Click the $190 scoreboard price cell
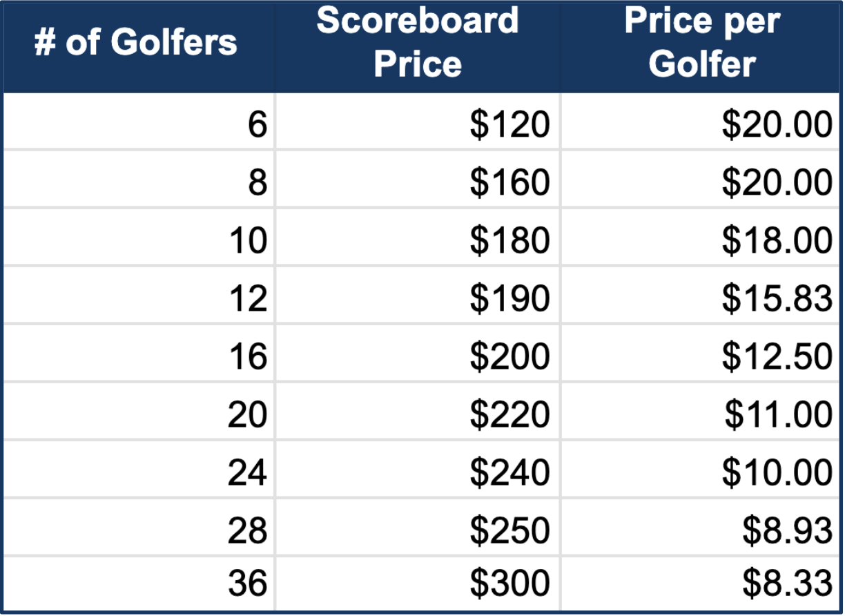This screenshot has height=616, width=845. tap(509, 299)
